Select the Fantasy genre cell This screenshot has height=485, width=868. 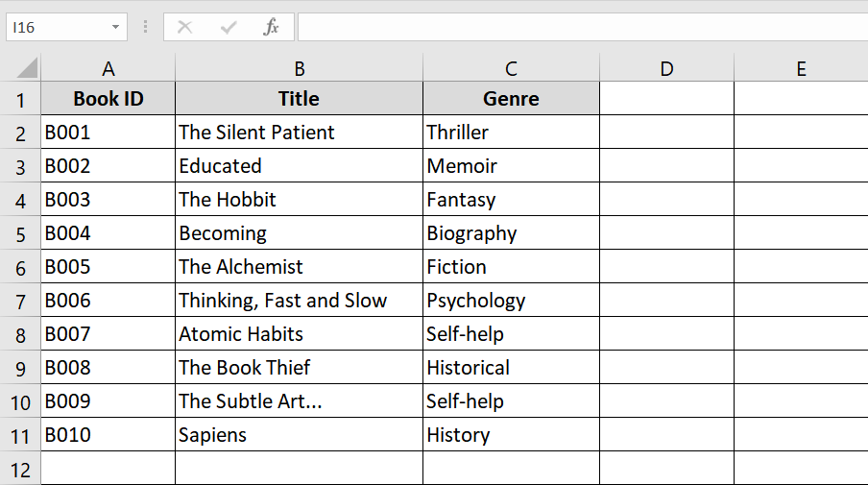511,200
